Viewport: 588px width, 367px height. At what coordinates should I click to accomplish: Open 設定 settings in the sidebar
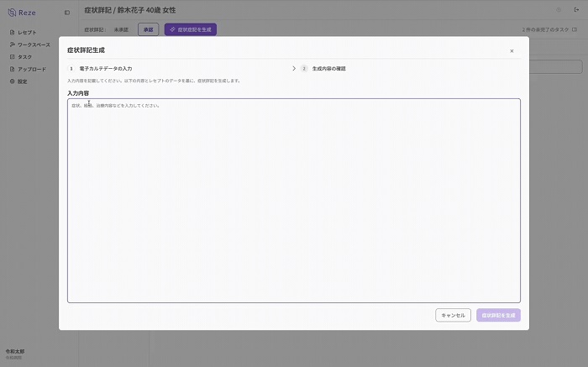tap(22, 81)
